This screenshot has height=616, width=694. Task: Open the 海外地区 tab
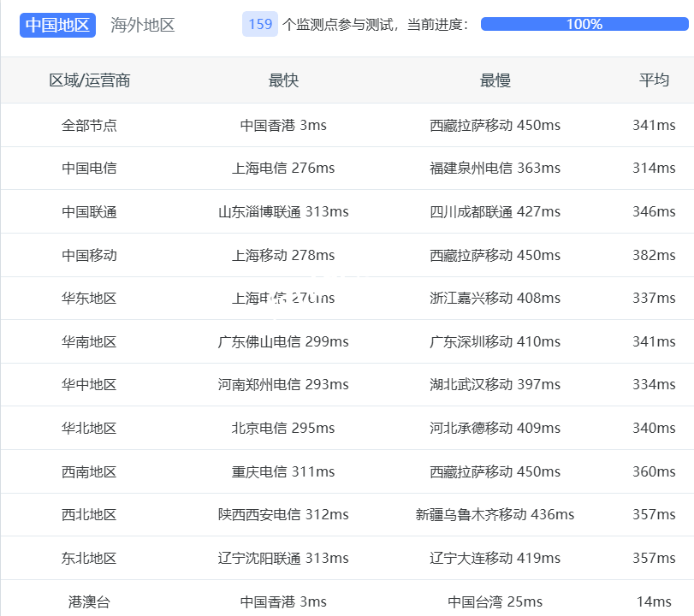(143, 25)
